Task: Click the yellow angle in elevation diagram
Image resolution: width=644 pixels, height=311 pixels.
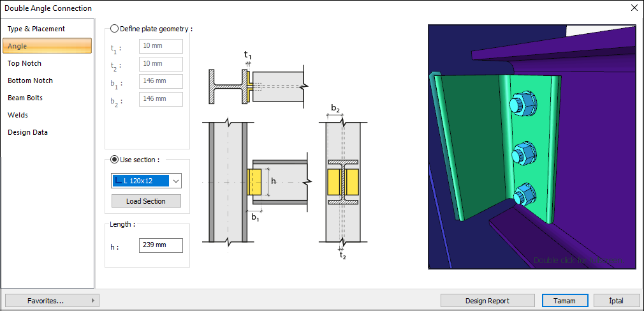Action: [254, 182]
